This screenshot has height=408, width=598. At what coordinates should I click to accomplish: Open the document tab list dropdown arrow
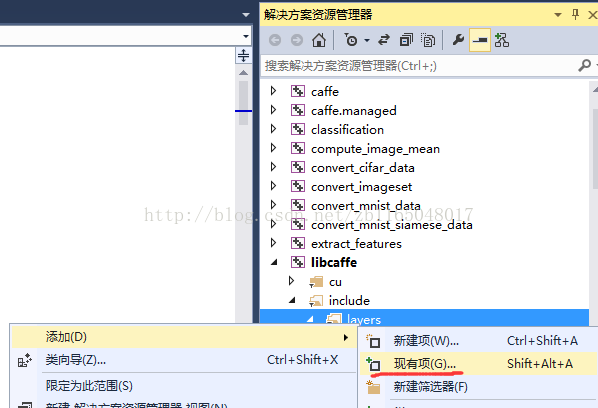(246, 15)
